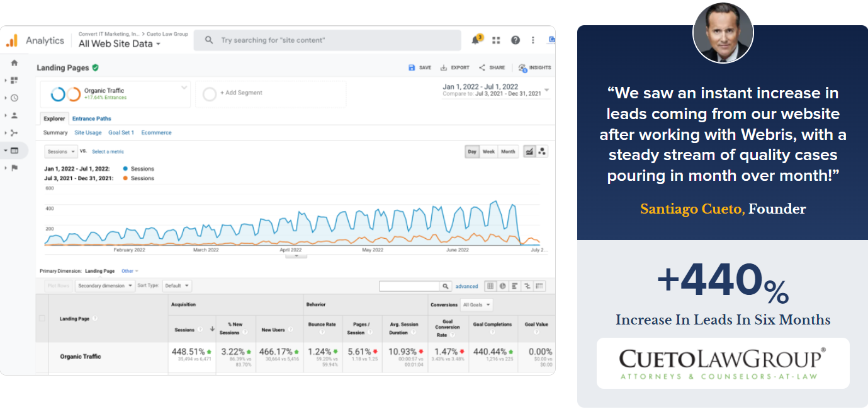
Task: Click the Help question mark icon
Action: click(515, 40)
